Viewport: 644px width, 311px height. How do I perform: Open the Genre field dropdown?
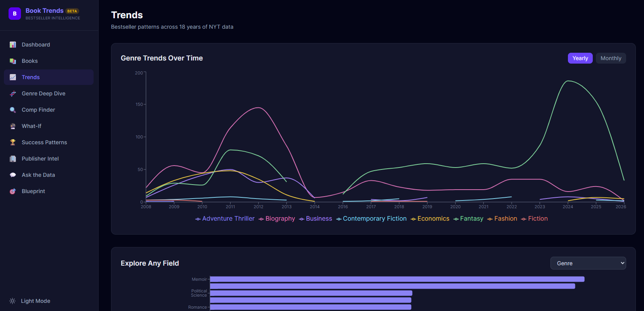coord(588,263)
